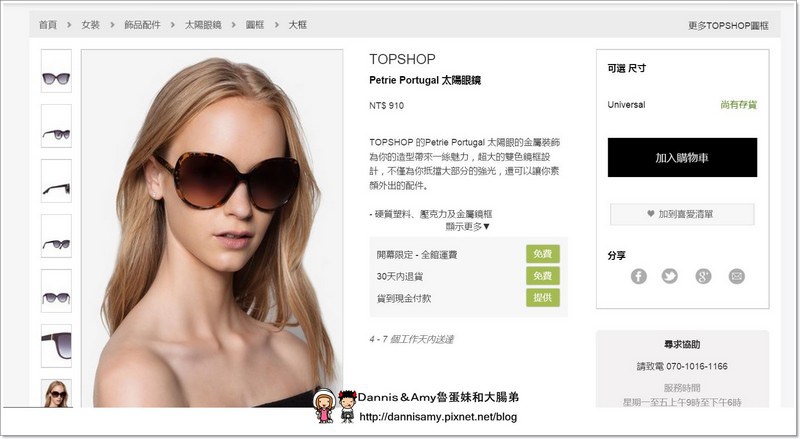Click the 30天內退貨 row text

(x=399, y=276)
